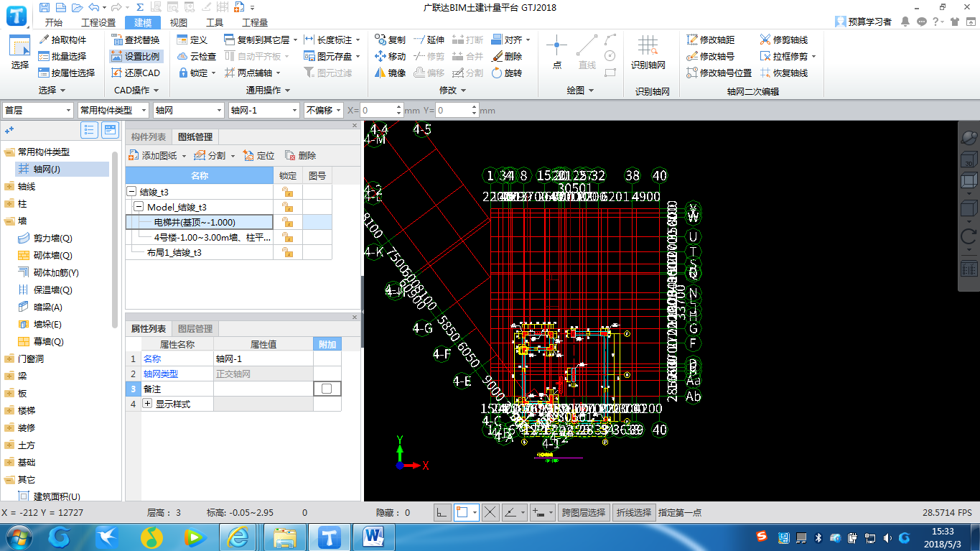Screen dimensions: 980x551
Task: Collapse the 结竣_t3 tree node
Action: coord(131,192)
